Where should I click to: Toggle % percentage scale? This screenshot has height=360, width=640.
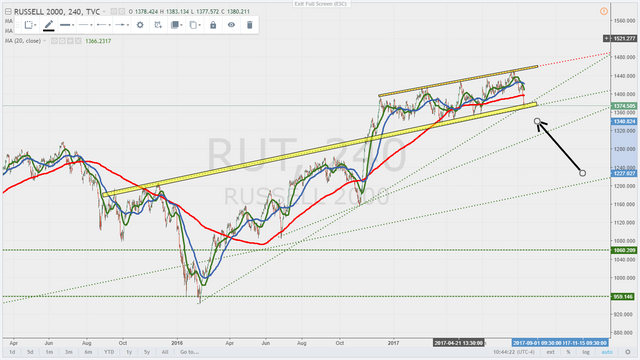pyautogui.click(x=568, y=352)
